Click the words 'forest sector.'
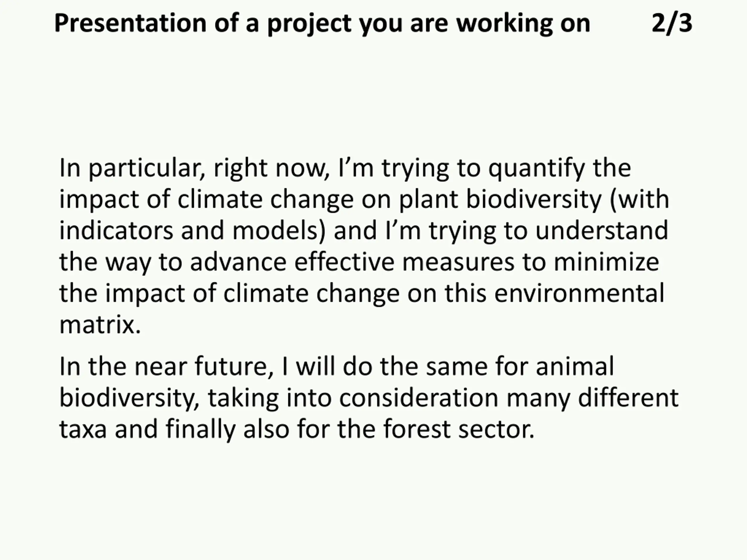Screen dimensions: 747x560 pyautogui.click(x=459, y=429)
